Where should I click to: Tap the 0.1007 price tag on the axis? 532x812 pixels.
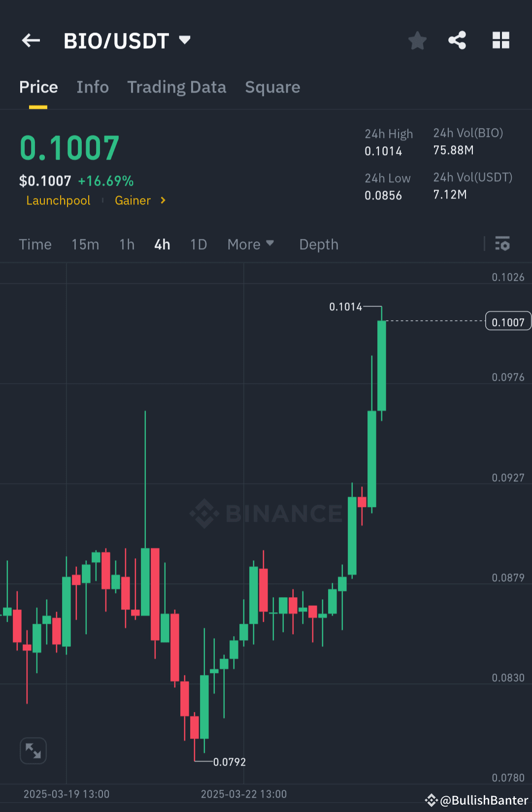pos(508,321)
